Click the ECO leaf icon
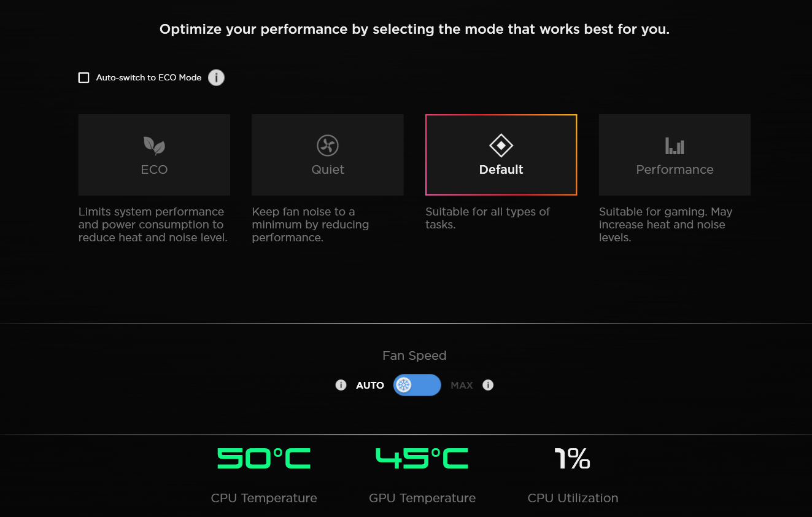The image size is (812, 517). pos(154,146)
